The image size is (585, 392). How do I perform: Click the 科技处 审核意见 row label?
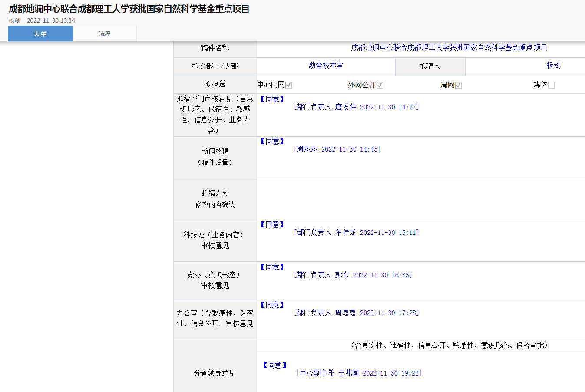coord(215,240)
